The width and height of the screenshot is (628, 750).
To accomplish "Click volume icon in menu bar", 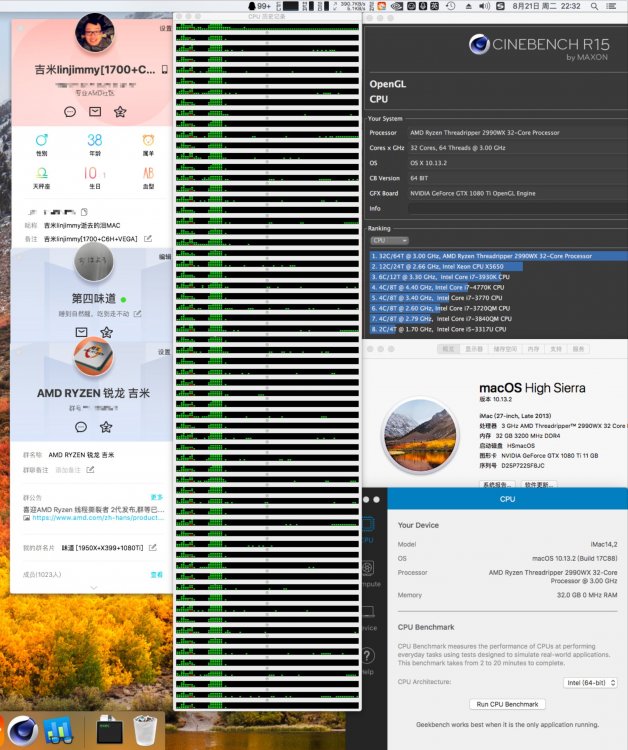I will click(x=484, y=6).
